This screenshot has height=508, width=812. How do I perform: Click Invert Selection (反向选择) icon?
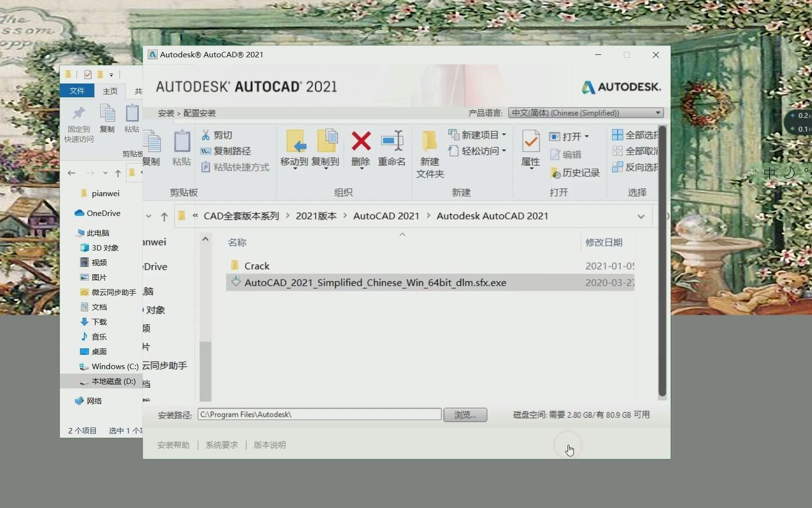[x=617, y=167]
